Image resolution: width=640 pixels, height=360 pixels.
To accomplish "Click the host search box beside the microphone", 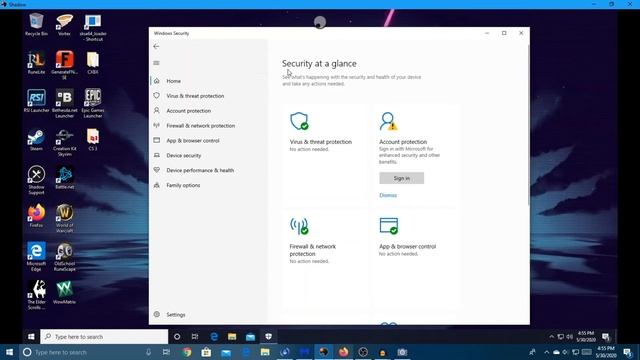I will (87, 352).
